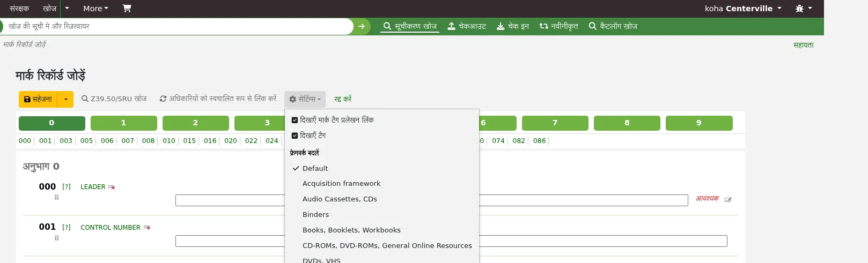This screenshot has width=868, height=263.
Task: Click help marker for tag 000
Action: click(67, 187)
